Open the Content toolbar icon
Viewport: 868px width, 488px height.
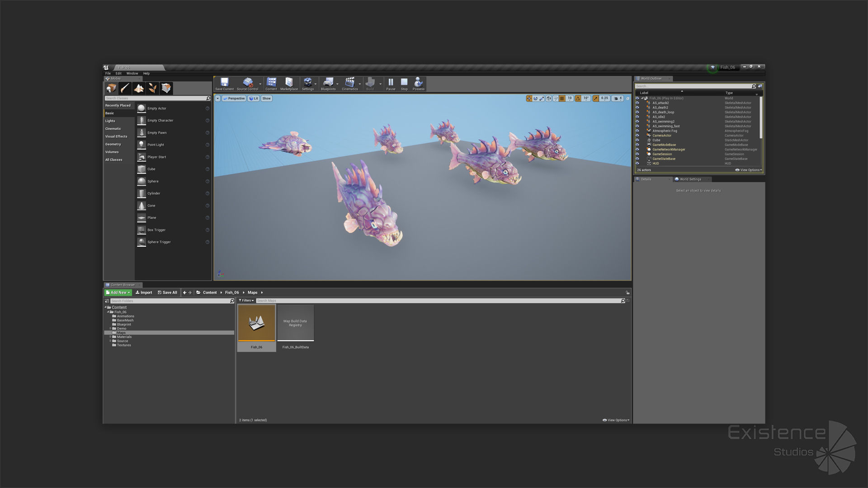tap(271, 84)
